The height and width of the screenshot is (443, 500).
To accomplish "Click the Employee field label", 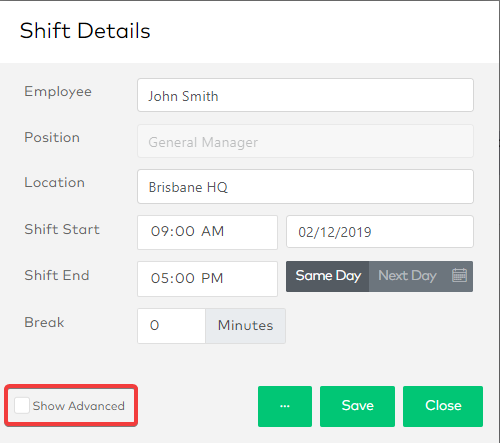I will point(58,92).
